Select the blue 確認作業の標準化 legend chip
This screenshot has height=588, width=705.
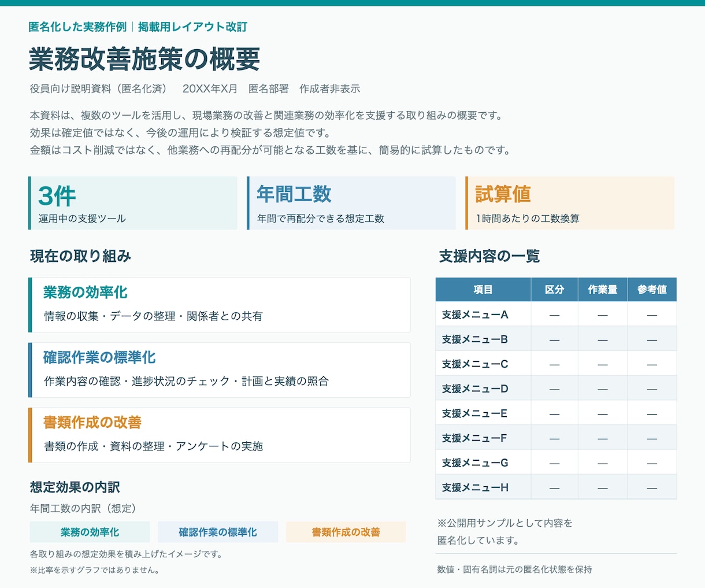[218, 532]
